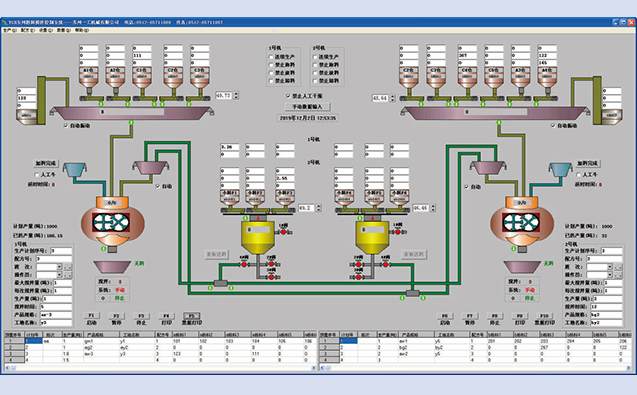Click the F1 启动 button
Image resolution: width=637 pixels, height=395 pixels.
coord(91,316)
